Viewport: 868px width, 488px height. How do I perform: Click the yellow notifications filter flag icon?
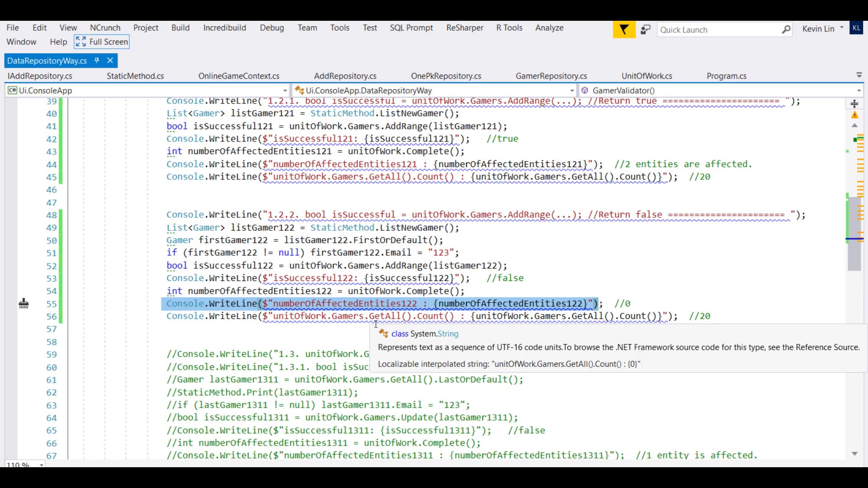click(624, 30)
